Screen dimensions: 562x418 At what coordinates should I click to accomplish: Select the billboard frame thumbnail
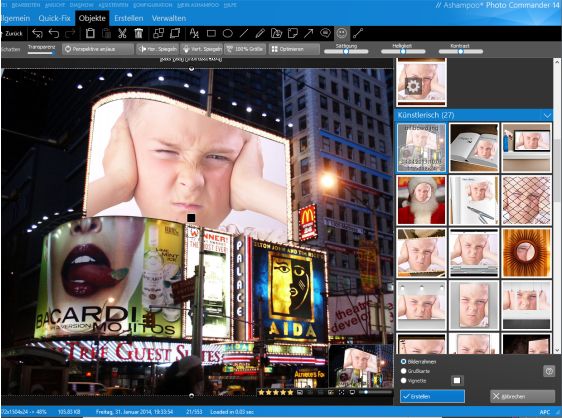click(x=422, y=148)
